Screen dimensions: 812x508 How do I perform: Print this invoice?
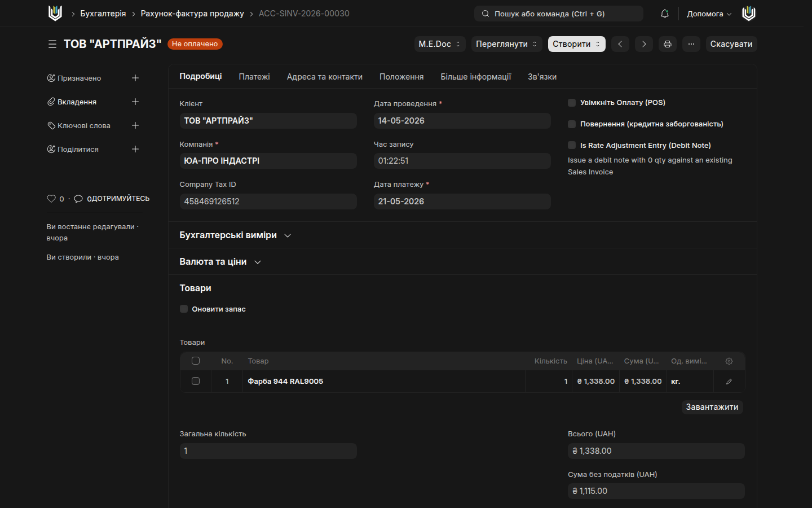tap(668, 44)
